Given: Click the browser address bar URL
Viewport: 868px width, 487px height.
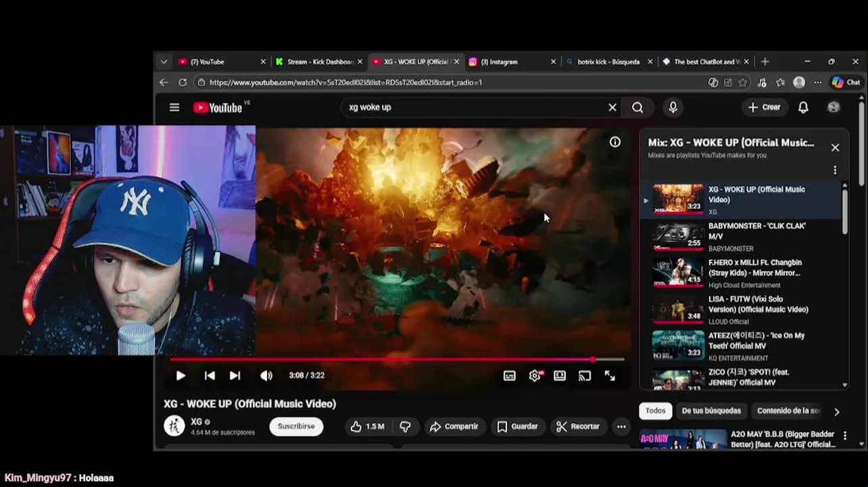Looking at the screenshot, I should pos(345,83).
